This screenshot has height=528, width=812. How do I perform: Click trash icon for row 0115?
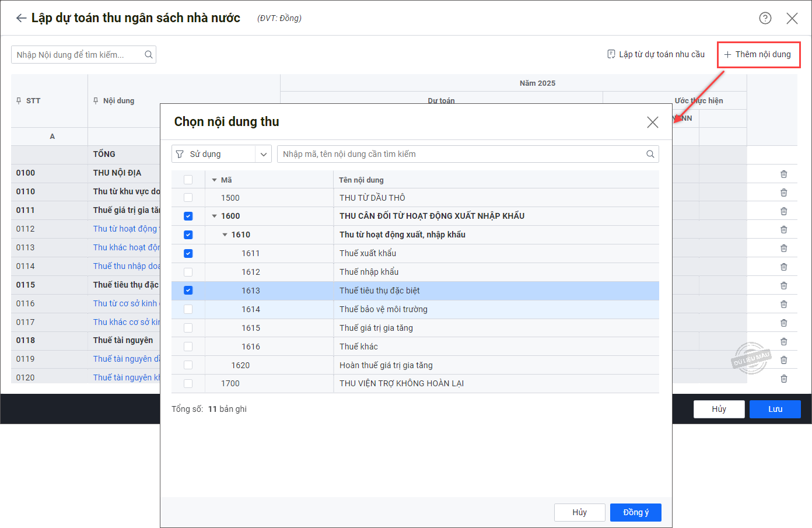point(783,285)
